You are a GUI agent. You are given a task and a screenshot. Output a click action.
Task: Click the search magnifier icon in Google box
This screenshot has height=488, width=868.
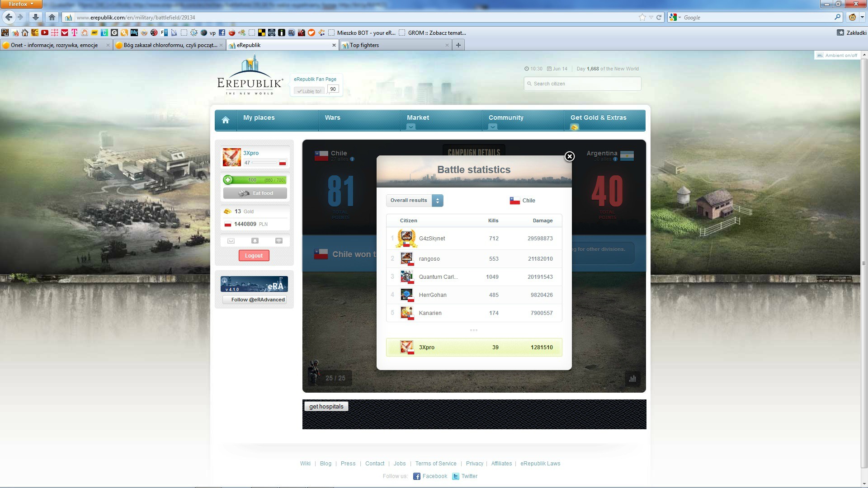coord(837,17)
